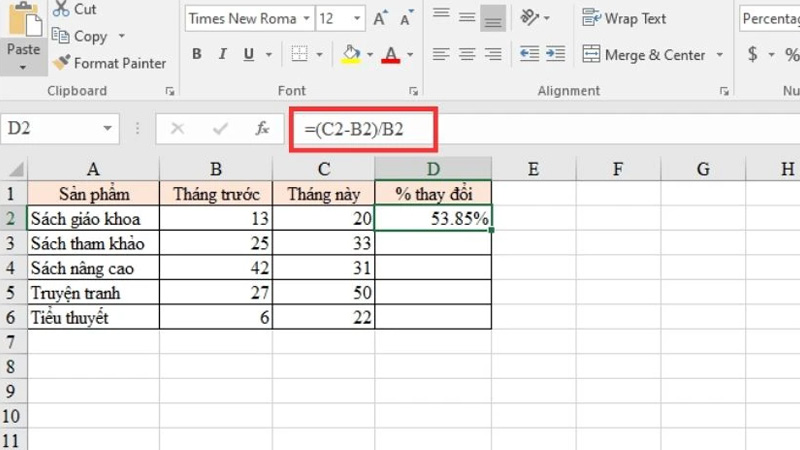
Task: Select cell 'Truyện tranh'
Action: pyautogui.click(x=93, y=292)
